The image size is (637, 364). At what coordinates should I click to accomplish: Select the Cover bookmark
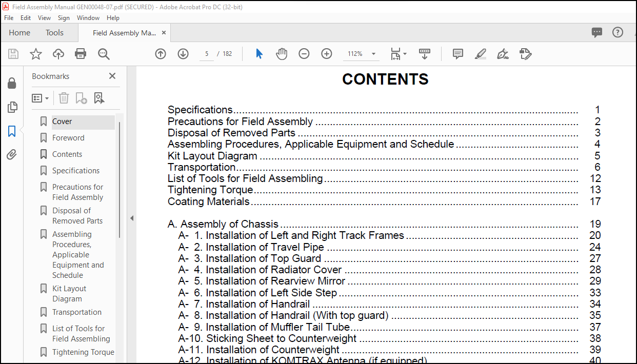click(62, 122)
